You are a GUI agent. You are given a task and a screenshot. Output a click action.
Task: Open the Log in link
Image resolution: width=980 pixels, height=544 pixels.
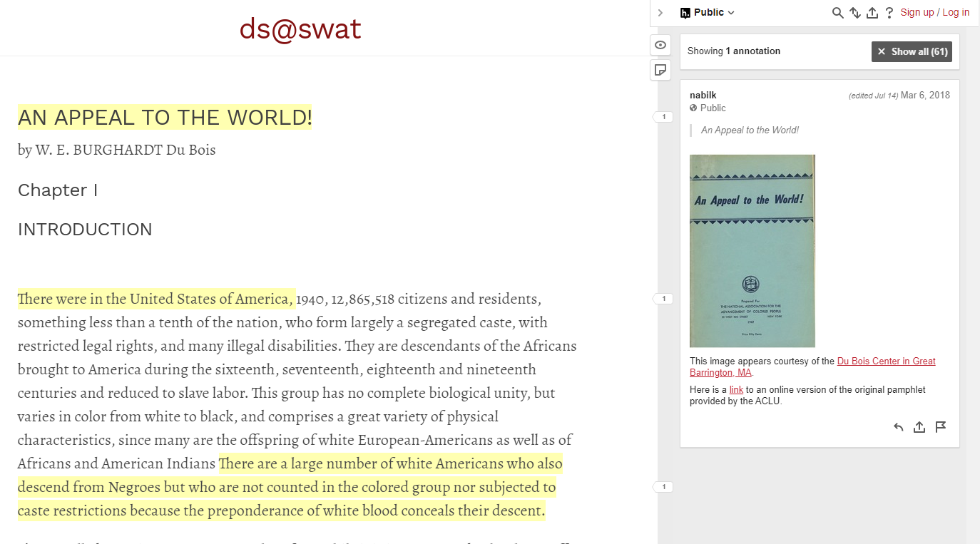coord(956,12)
